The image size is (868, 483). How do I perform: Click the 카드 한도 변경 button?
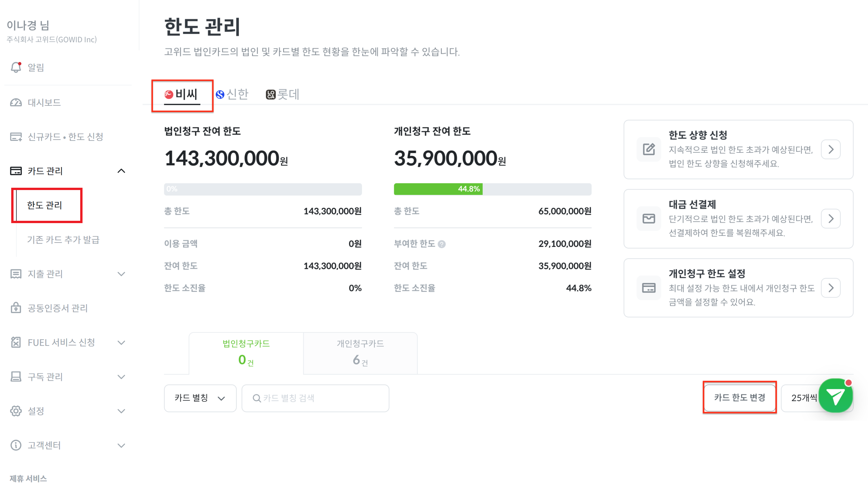739,397
